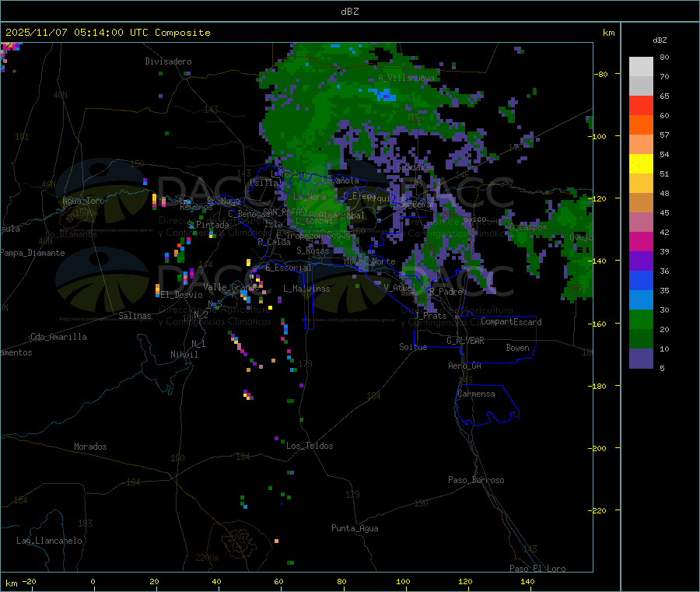Click the 65-70 dBZ gray legend swatch

(641, 86)
